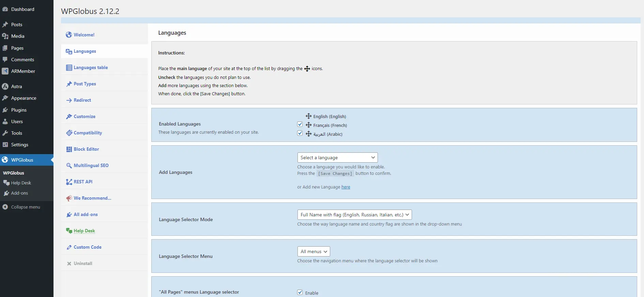
Task: Open the Uninstall tab
Action: click(104, 263)
